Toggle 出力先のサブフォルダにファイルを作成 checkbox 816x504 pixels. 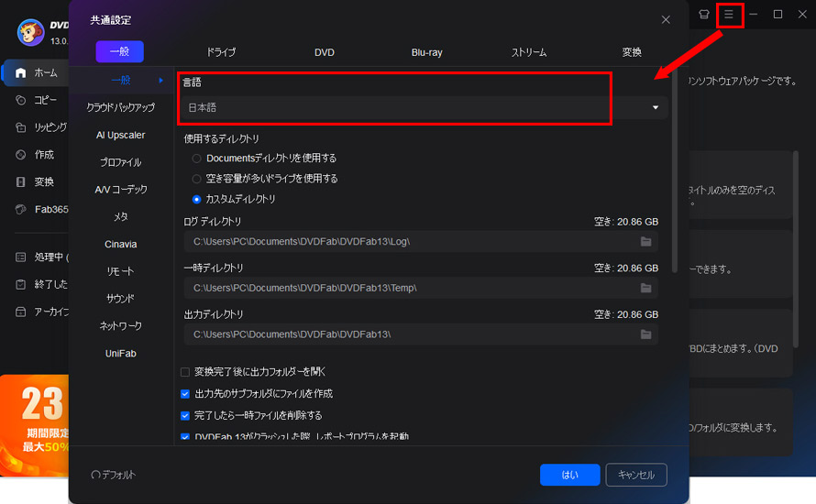184,394
